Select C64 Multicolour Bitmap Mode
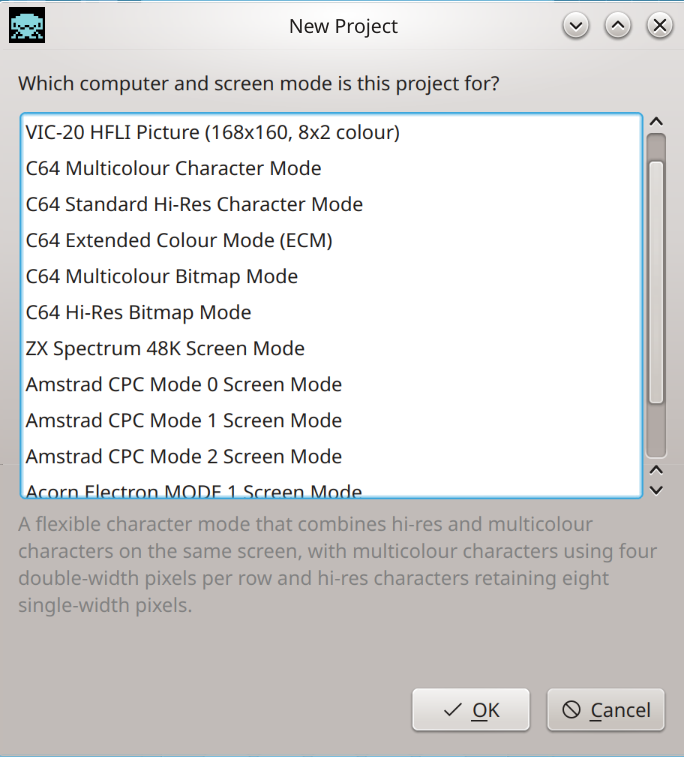Screen dimensions: 684x757 [332, 277]
